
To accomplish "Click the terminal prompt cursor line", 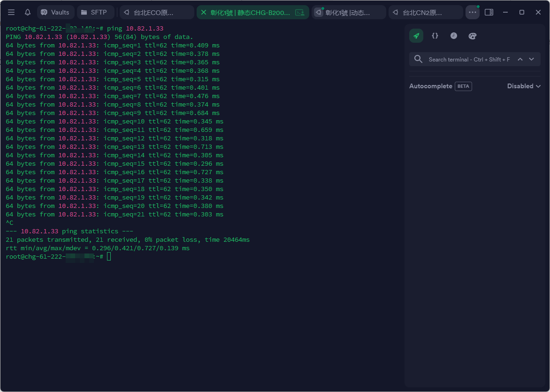I will pyautogui.click(x=109, y=256).
